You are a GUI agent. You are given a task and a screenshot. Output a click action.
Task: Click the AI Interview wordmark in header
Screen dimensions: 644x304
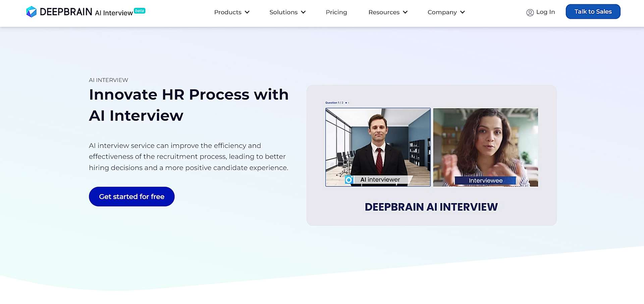[114, 13]
